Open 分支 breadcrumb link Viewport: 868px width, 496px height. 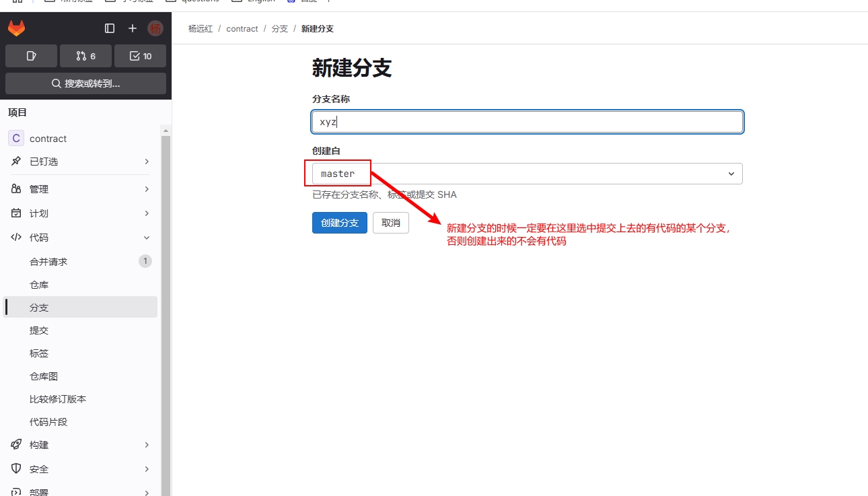click(x=280, y=29)
